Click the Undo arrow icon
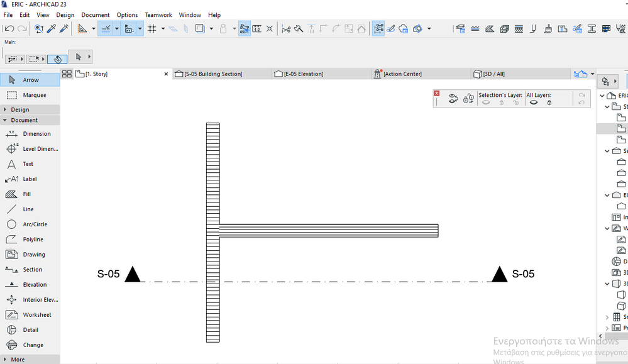The image size is (628, 364). 9,29
